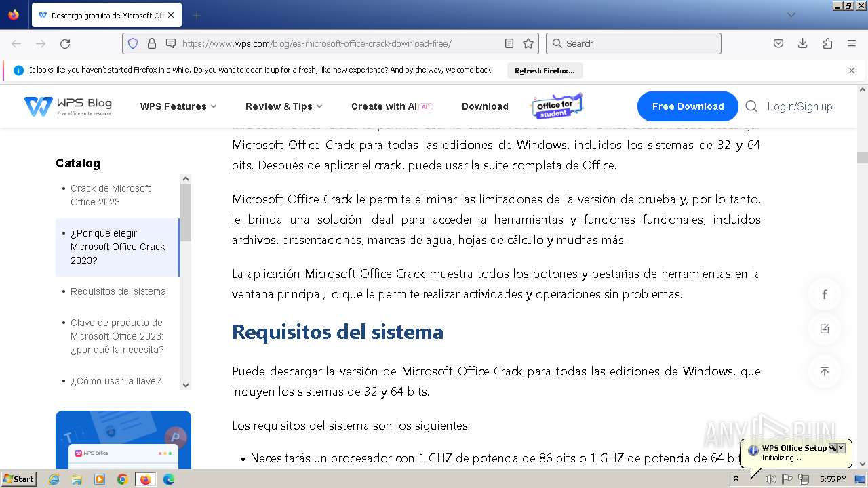Open the Login/Sign up link
868x488 pixels.
coord(800,106)
